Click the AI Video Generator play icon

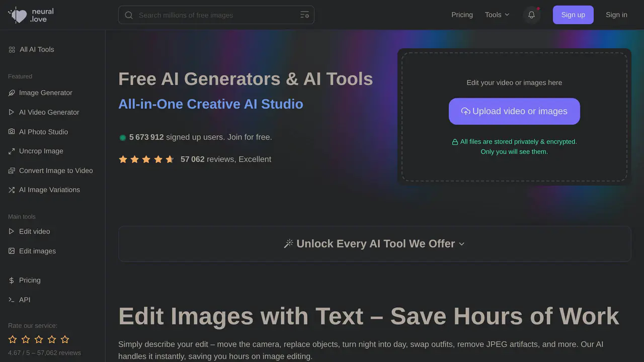[x=12, y=112]
